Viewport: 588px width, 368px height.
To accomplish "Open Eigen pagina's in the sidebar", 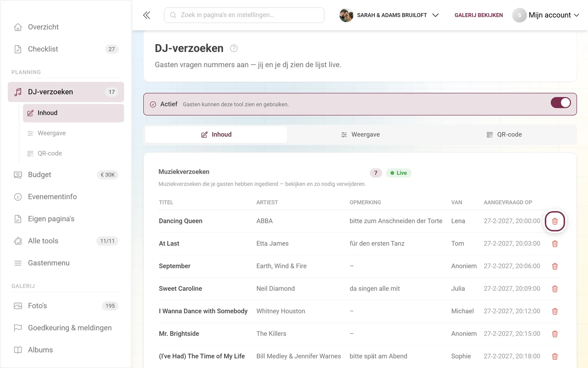I will click(66, 219).
